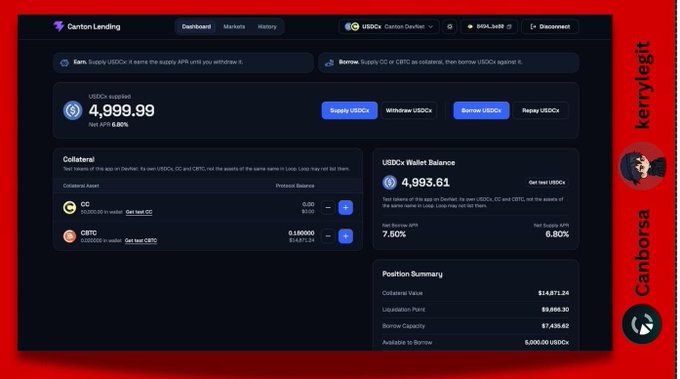Click the CBTC token icon
Image resolution: width=680 pixels, height=379 pixels.
pos(69,236)
